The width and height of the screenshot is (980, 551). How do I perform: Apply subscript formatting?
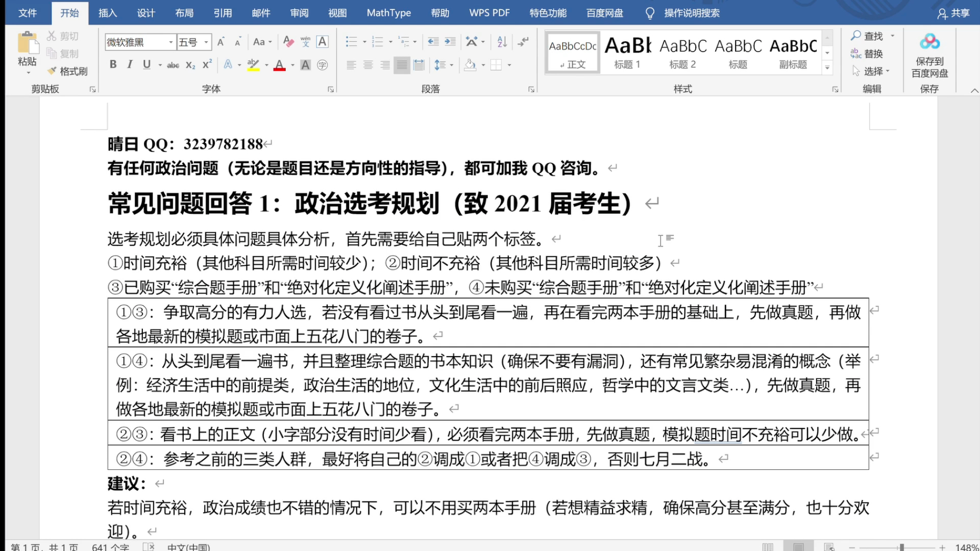190,65
